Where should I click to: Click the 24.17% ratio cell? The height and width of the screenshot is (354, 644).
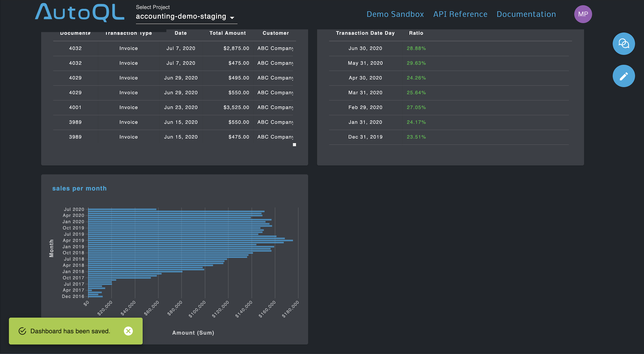[x=416, y=122]
